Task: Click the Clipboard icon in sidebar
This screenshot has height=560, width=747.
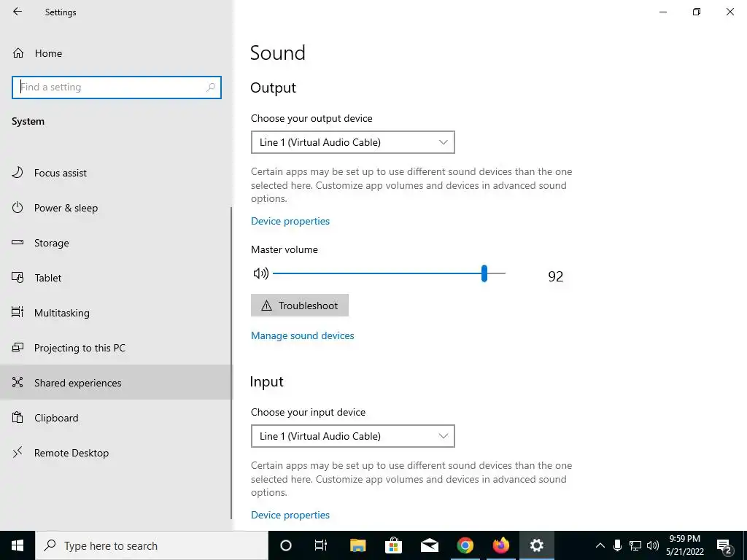Action: [x=18, y=417]
